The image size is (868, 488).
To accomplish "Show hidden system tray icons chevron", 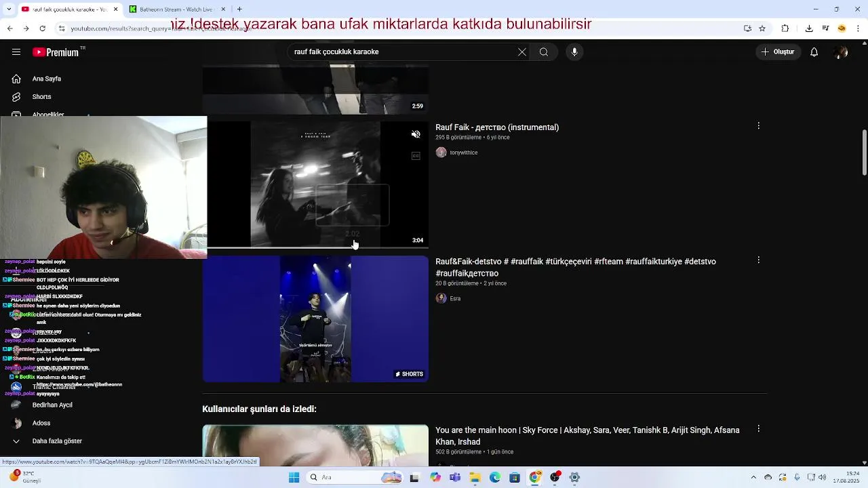I will tap(753, 477).
